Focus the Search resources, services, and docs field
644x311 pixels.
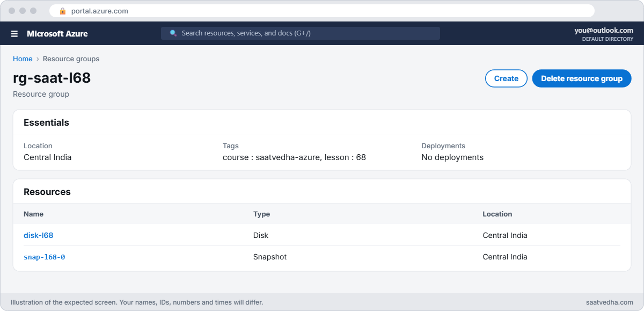click(301, 33)
